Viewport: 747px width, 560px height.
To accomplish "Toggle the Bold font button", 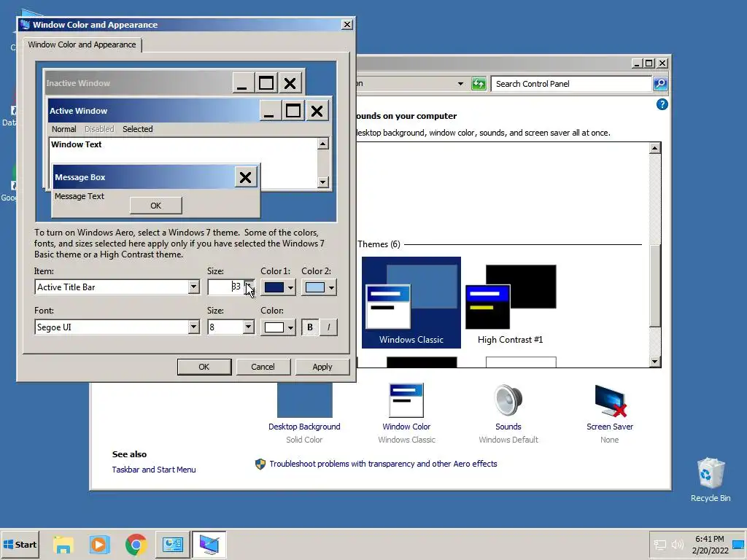I will [310, 327].
